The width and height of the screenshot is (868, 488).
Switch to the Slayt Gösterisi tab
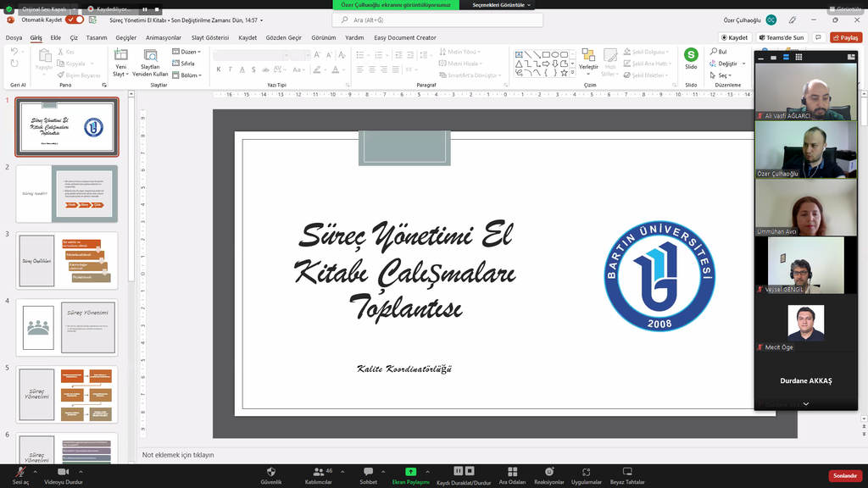pos(210,37)
